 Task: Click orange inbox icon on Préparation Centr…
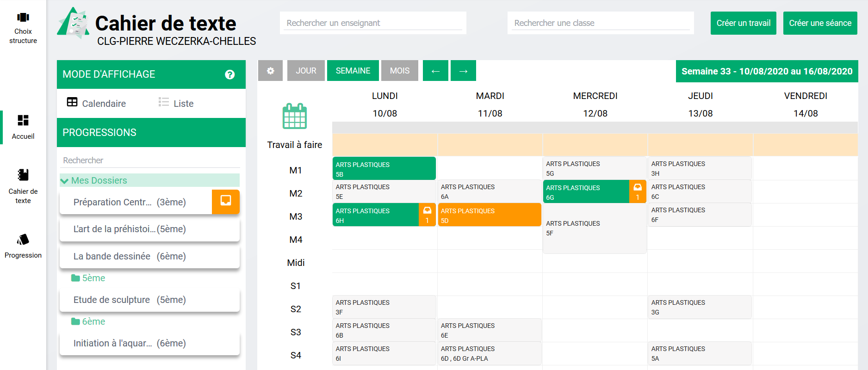pyautogui.click(x=226, y=202)
